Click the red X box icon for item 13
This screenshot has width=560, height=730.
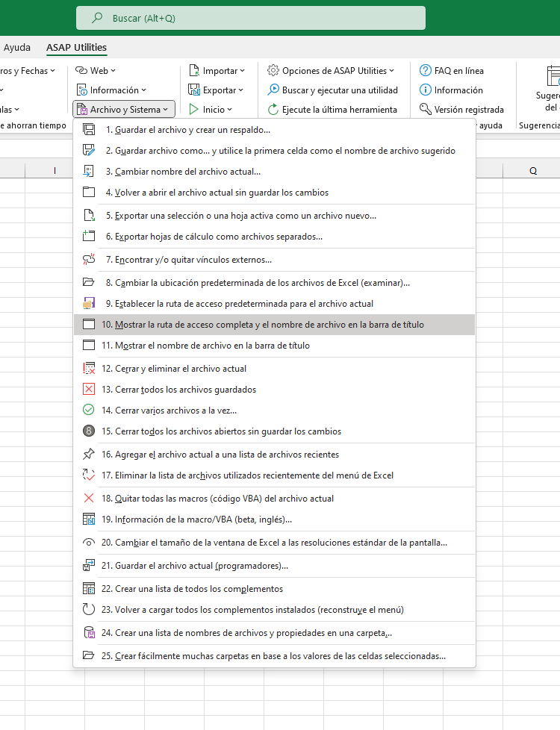click(89, 389)
